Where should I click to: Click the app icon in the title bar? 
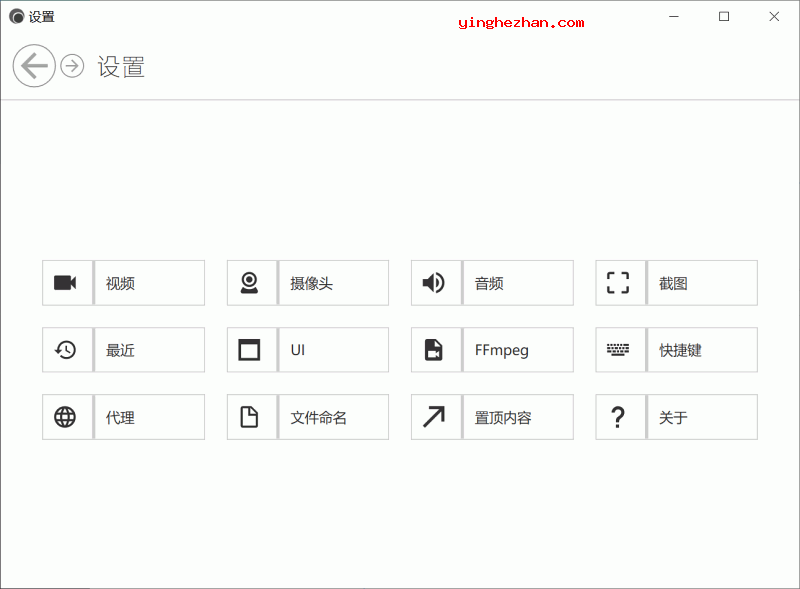16,17
